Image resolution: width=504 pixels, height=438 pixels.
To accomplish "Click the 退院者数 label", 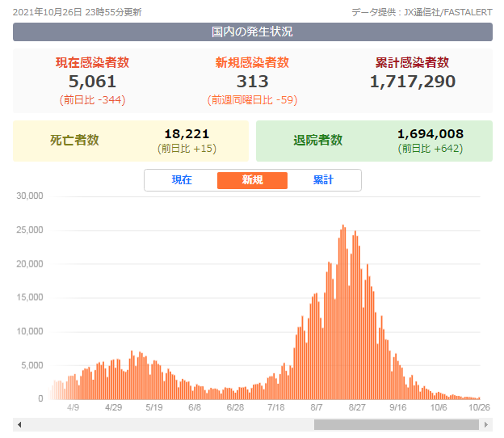I will pyautogui.click(x=318, y=141).
